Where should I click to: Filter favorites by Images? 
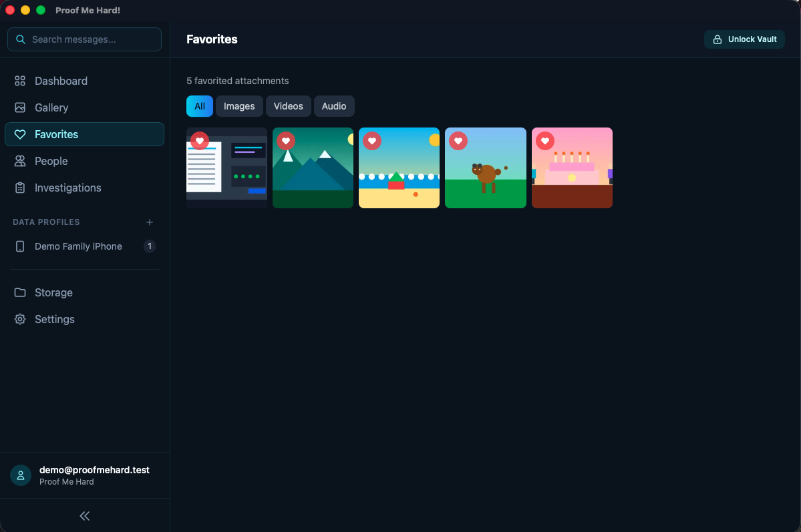(239, 106)
